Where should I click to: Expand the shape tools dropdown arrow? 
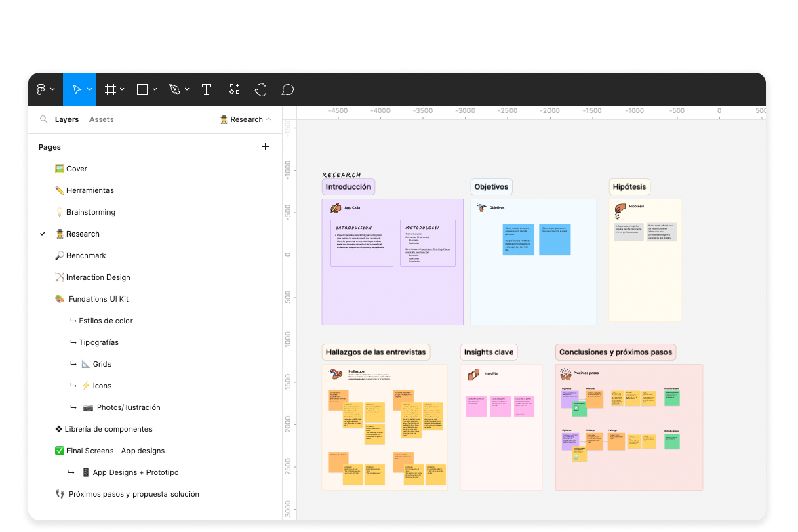coord(155,89)
